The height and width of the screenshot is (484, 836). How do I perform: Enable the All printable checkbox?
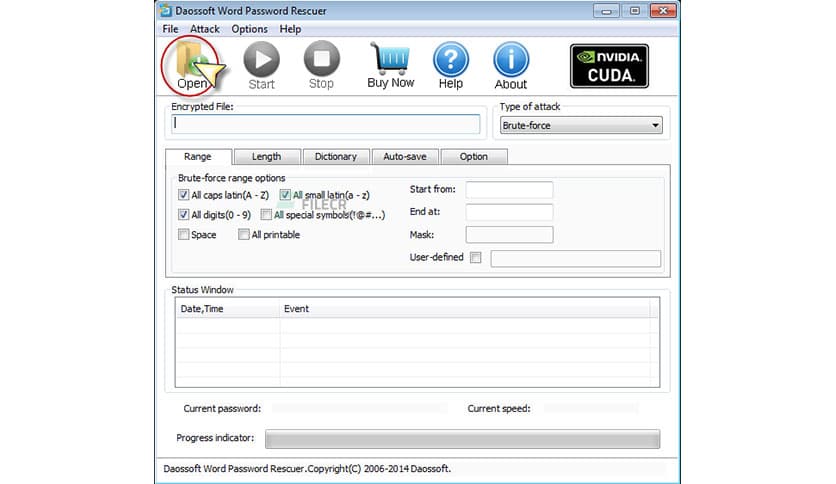coord(244,235)
